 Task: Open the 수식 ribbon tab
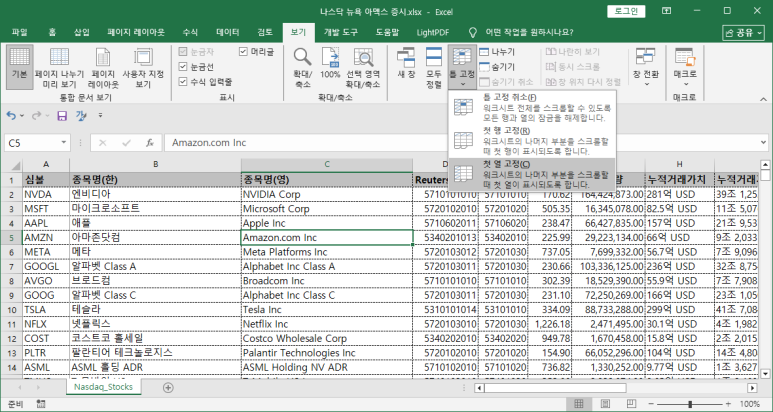[x=190, y=33]
